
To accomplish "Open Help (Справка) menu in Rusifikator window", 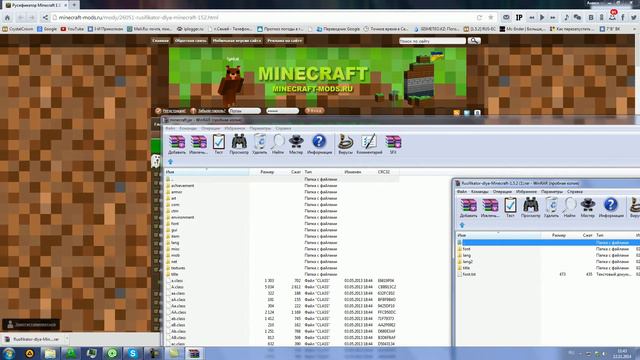I will point(575,191).
